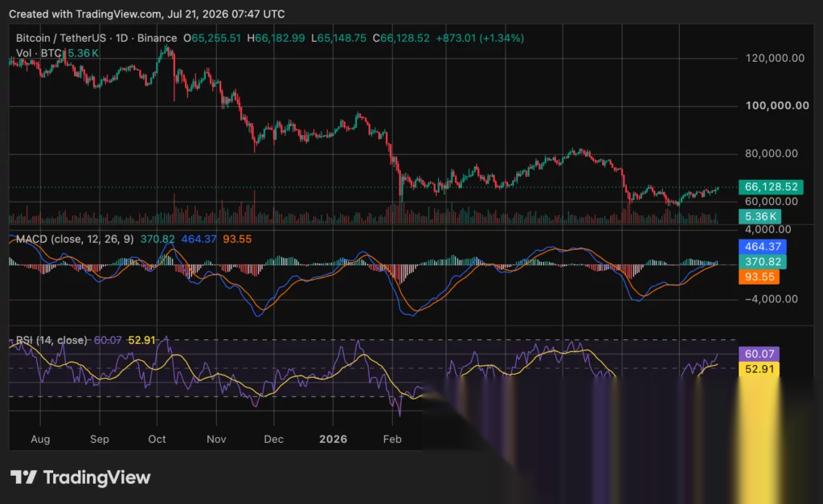823x504 pixels.
Task: Click the Oct time axis label
Action: click(157, 439)
